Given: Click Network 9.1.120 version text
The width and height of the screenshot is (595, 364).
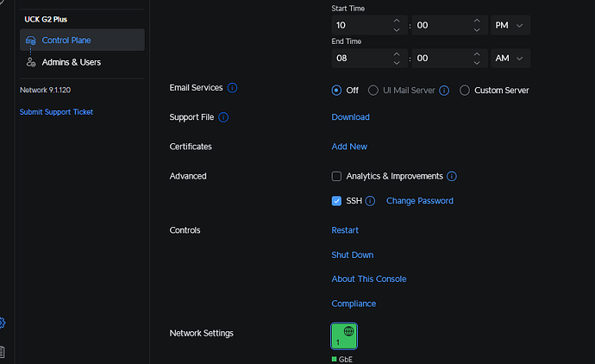Looking at the screenshot, I should (45, 90).
